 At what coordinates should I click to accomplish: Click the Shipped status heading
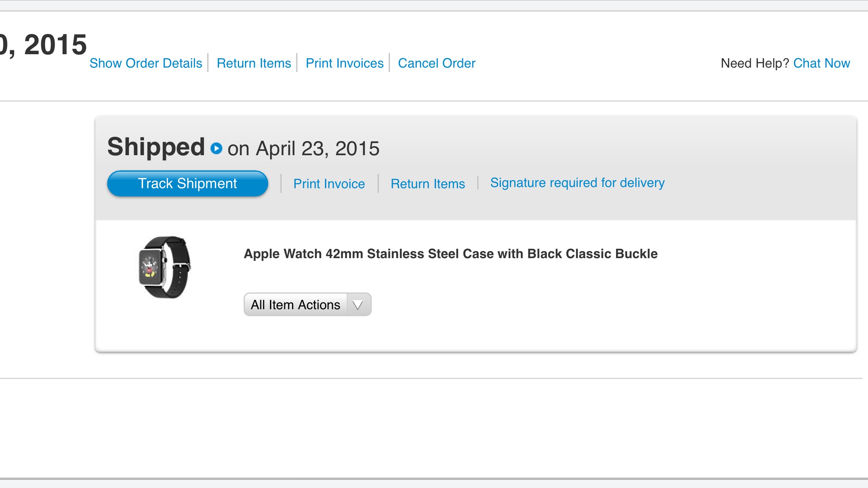[x=156, y=147]
